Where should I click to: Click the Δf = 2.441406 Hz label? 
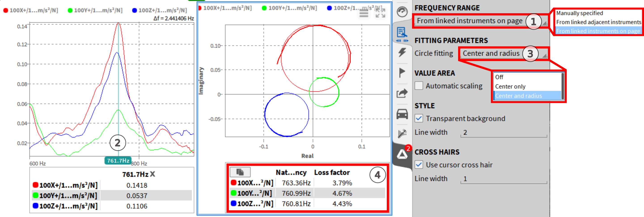tap(174, 18)
